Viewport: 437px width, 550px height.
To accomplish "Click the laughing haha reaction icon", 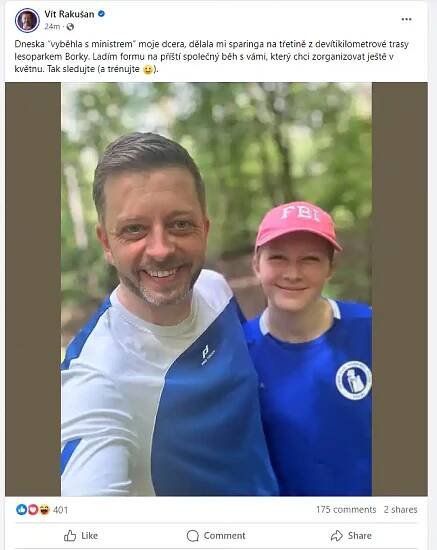I will click(x=44, y=509).
